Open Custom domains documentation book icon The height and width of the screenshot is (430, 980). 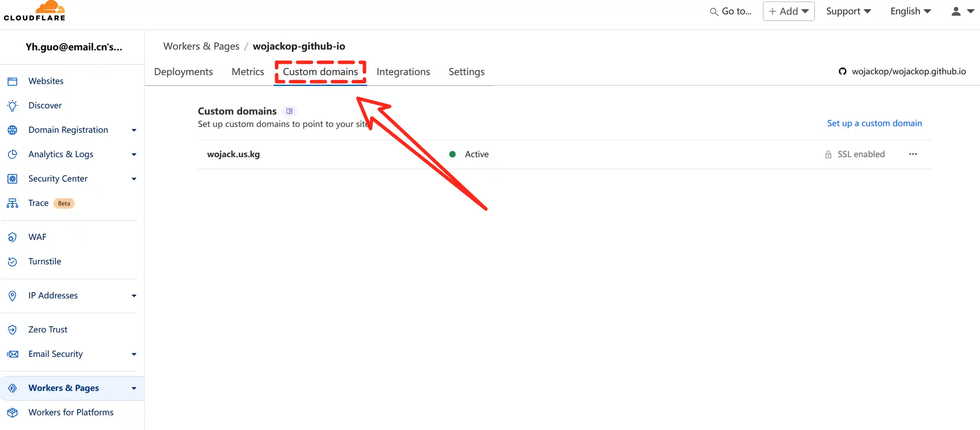click(289, 111)
